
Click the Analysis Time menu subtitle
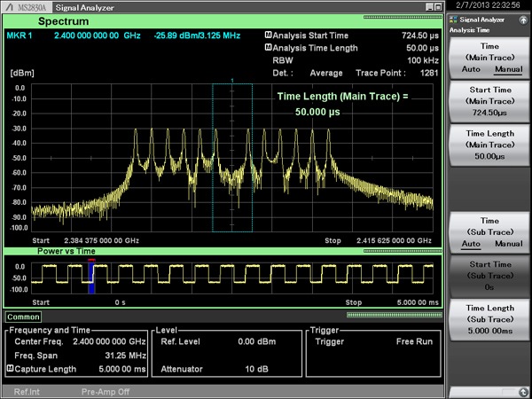469,30
